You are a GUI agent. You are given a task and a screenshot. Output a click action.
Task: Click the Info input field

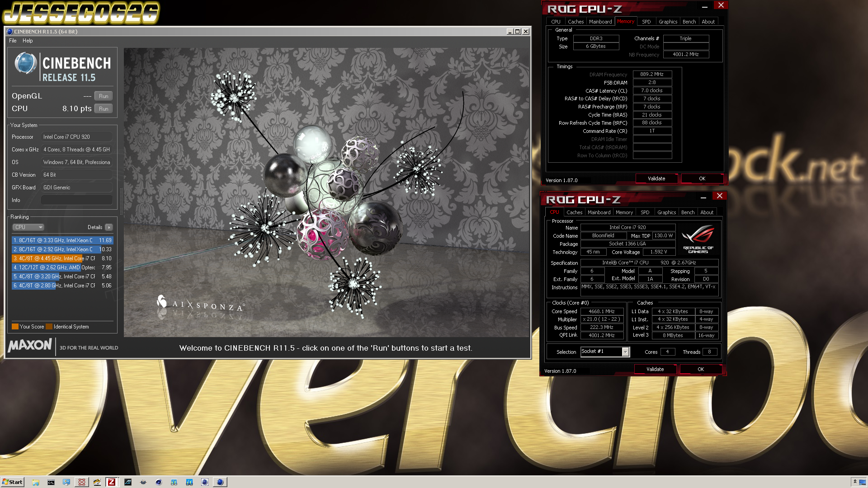[x=77, y=200]
